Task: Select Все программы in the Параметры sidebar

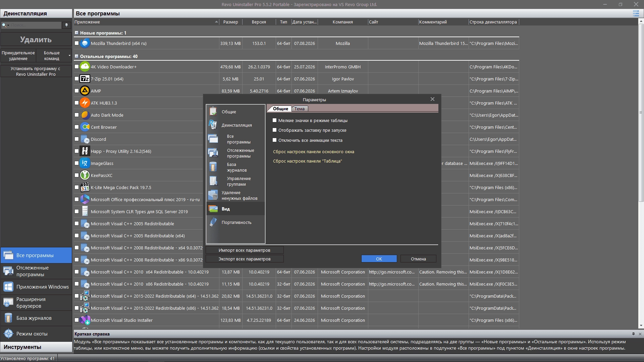Action: pyautogui.click(x=235, y=139)
